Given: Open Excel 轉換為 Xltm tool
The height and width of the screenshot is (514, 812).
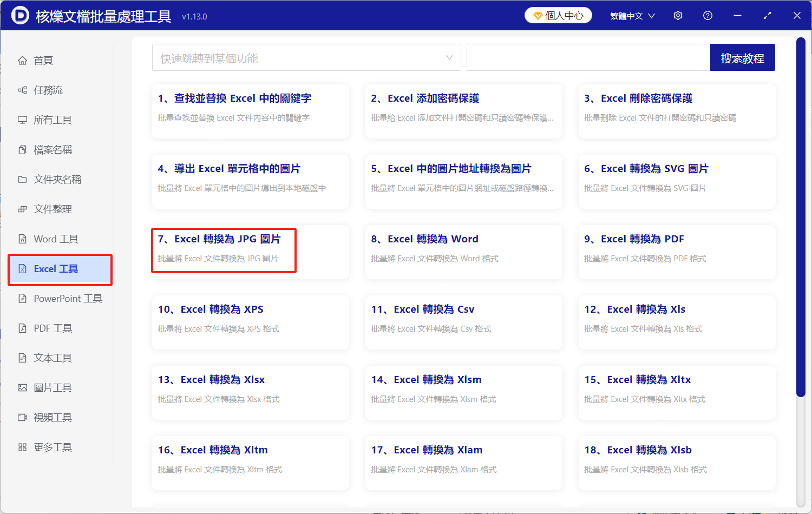Looking at the screenshot, I should point(251,463).
